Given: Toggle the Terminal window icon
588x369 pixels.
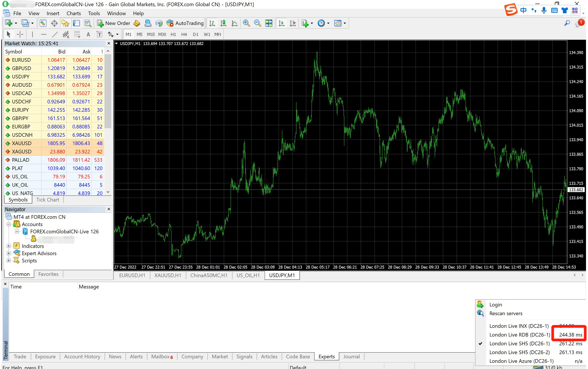Looking at the screenshot, I should click(x=76, y=23).
